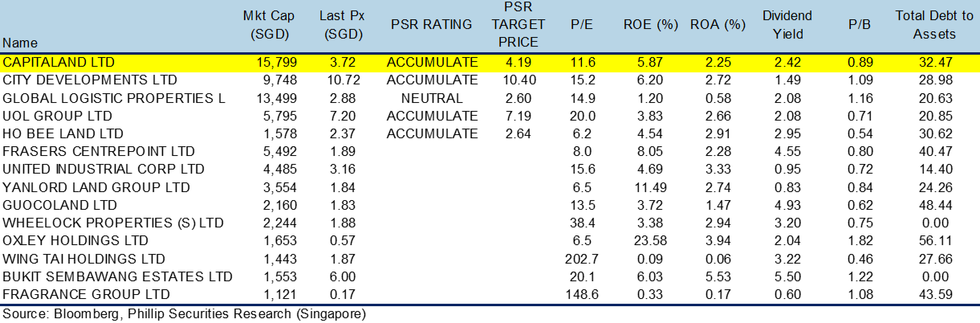Image resolution: width=980 pixels, height=323 pixels.
Task: Select the YANLORD LAND GROUP LTD name
Action: 96,187
